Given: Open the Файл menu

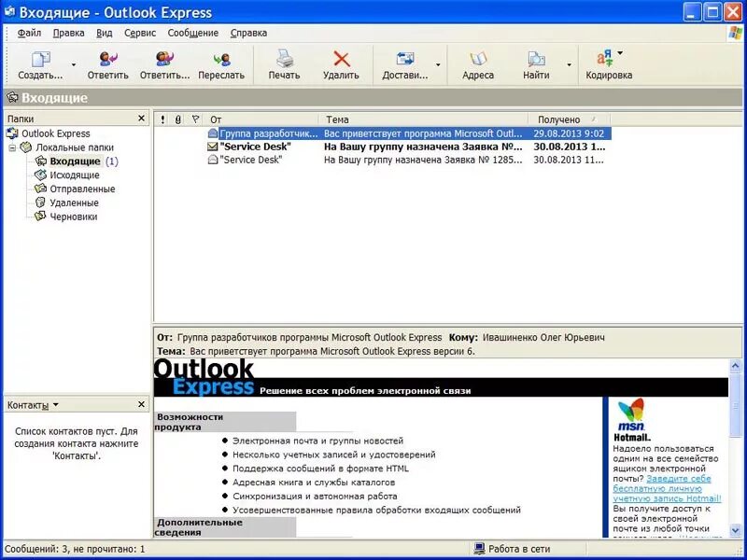Looking at the screenshot, I should 29,33.
